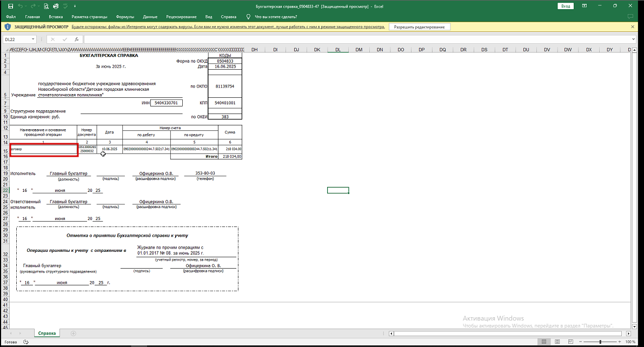The height and width of the screenshot is (347, 644).
Task: Click the comments icon at ribbon right
Action: pos(630,17)
